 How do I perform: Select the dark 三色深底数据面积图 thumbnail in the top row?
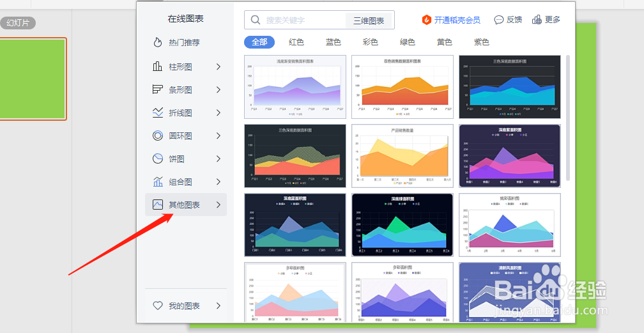click(510, 87)
